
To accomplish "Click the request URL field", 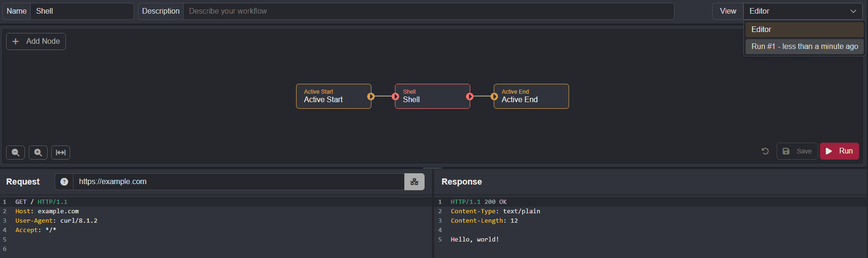I will click(x=239, y=182).
